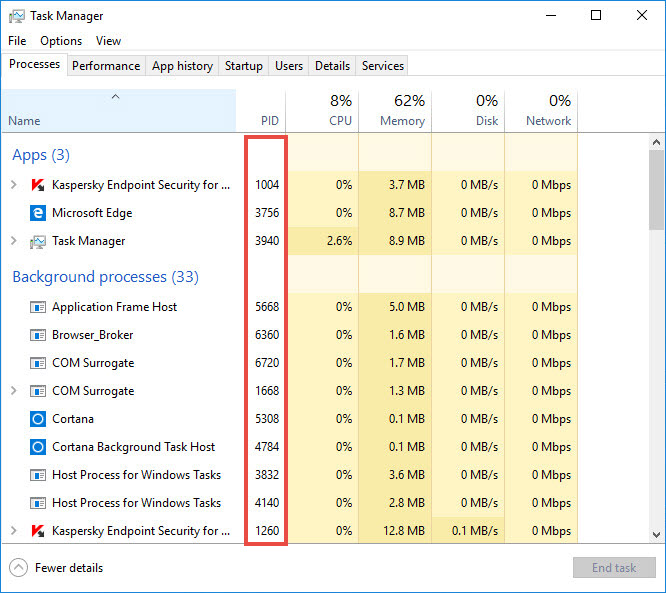The height and width of the screenshot is (593, 666).
Task: Click the 2.8 MB memory value
Action: tap(407, 503)
